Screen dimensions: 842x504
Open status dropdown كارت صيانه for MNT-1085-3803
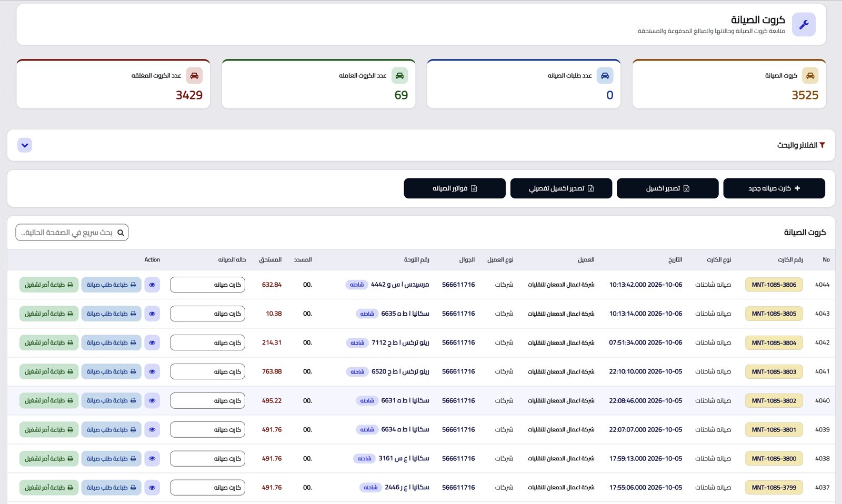tap(208, 371)
